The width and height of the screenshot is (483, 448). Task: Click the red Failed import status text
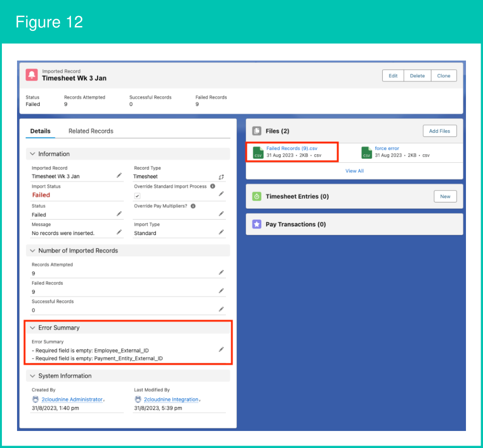[x=41, y=195]
